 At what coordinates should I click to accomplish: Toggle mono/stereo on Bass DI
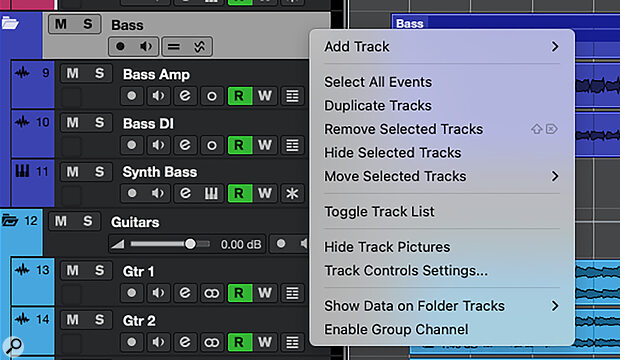point(212,145)
